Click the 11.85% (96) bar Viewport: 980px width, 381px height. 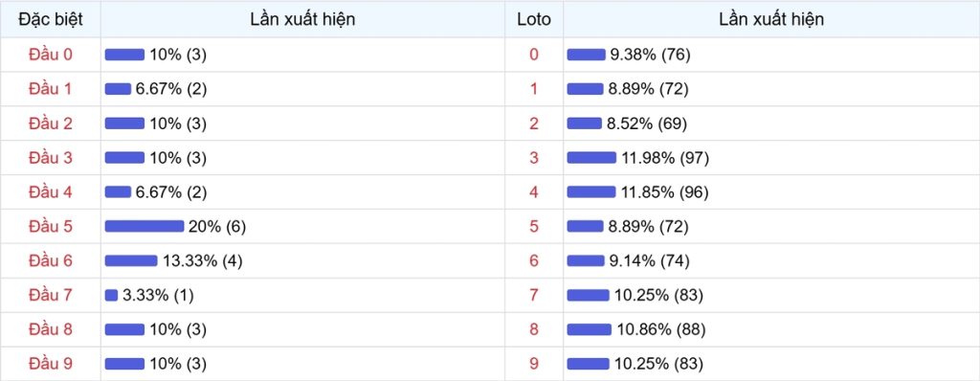tap(591, 192)
